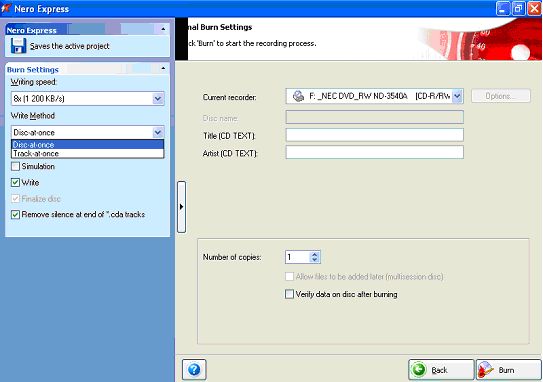The width and height of the screenshot is (543, 382).
Task: Save the active project via floppy icon
Action: click(x=18, y=46)
